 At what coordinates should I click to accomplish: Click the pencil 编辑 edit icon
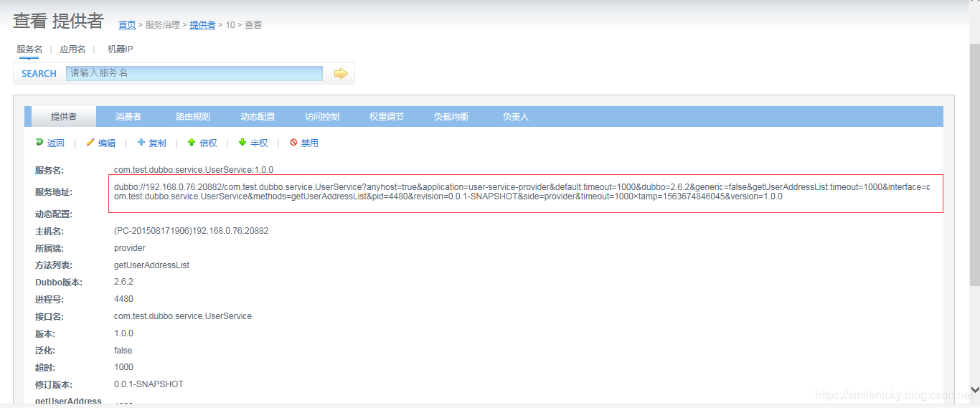90,143
